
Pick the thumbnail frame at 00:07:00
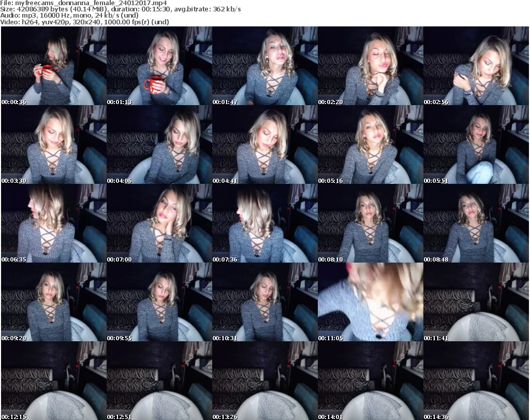tap(159, 223)
